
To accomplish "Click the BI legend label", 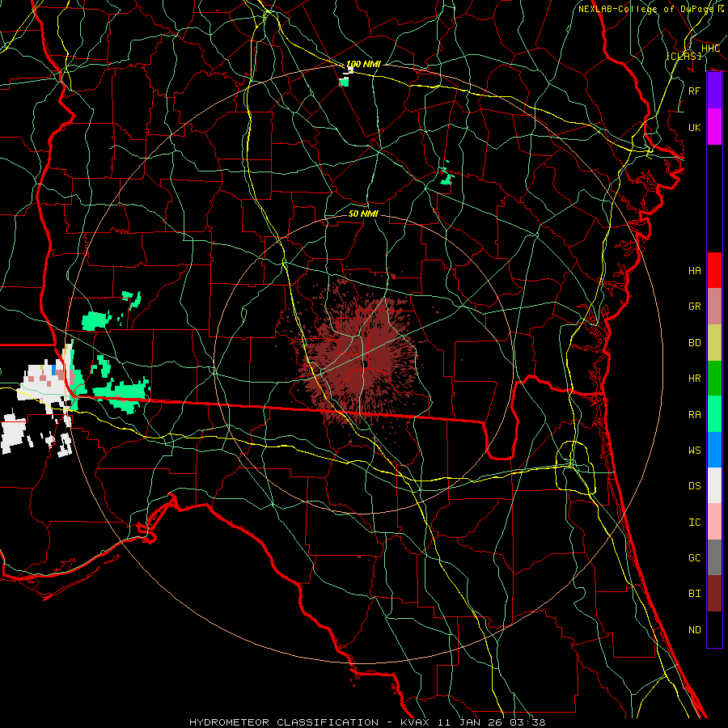I will (x=695, y=594).
